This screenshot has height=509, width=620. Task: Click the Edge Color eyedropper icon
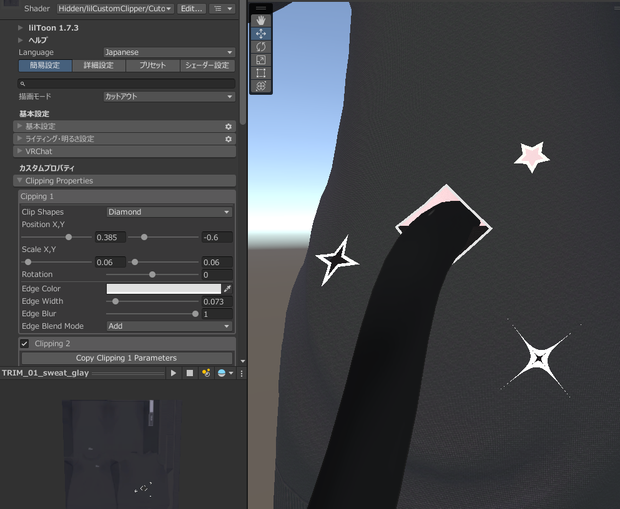(227, 289)
